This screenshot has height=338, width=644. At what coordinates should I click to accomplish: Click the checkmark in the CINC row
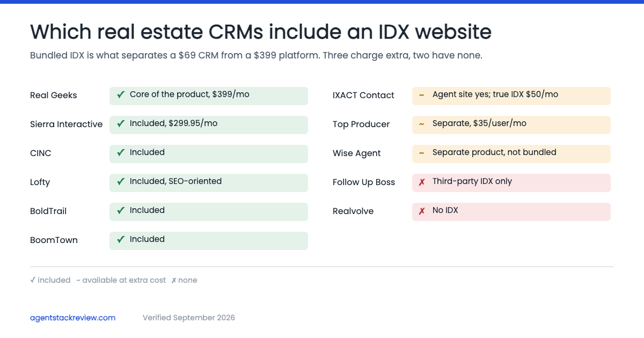121,153
